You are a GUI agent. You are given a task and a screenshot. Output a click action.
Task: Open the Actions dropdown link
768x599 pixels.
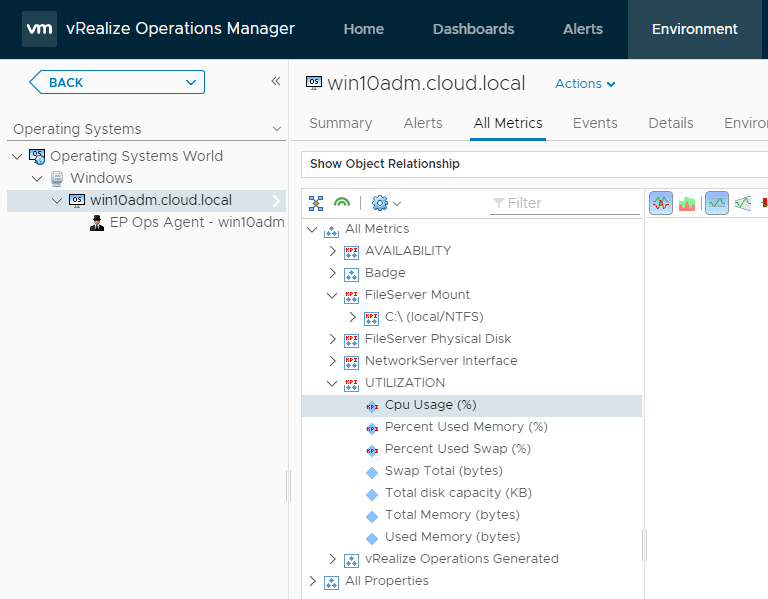point(585,84)
